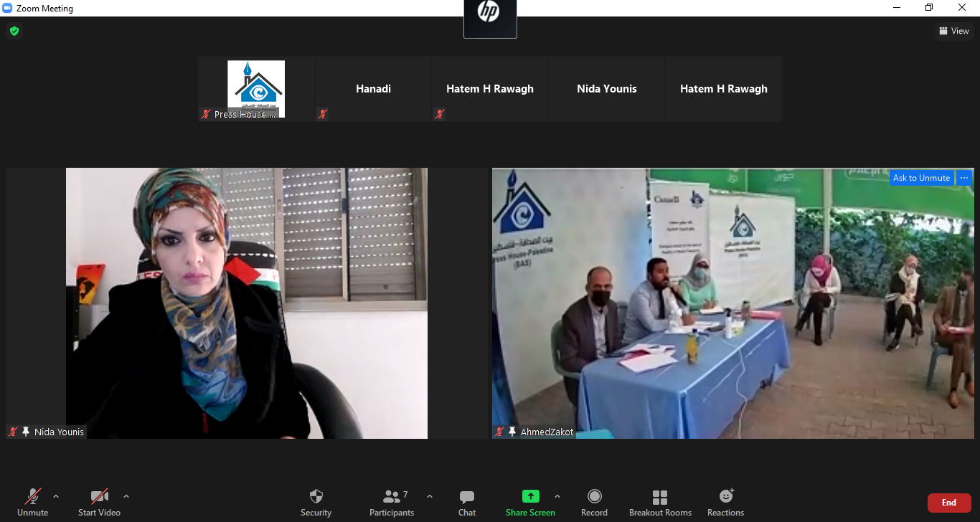Screen dimensions: 980x522
Task: Click the green Share Screen icon
Action: [530, 496]
